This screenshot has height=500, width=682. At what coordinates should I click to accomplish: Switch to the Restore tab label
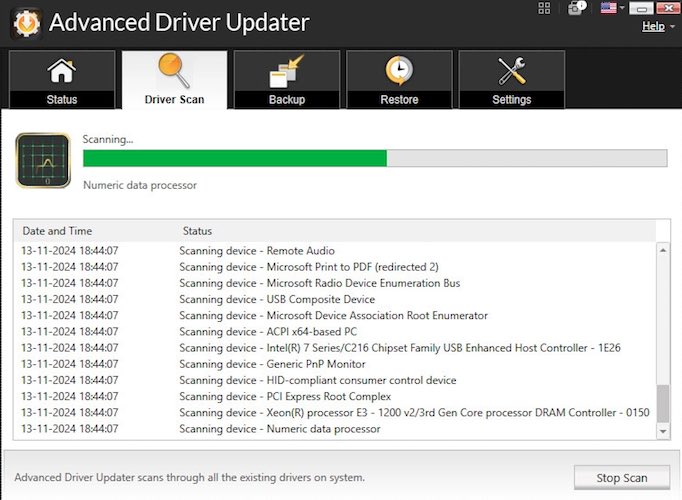coord(399,100)
